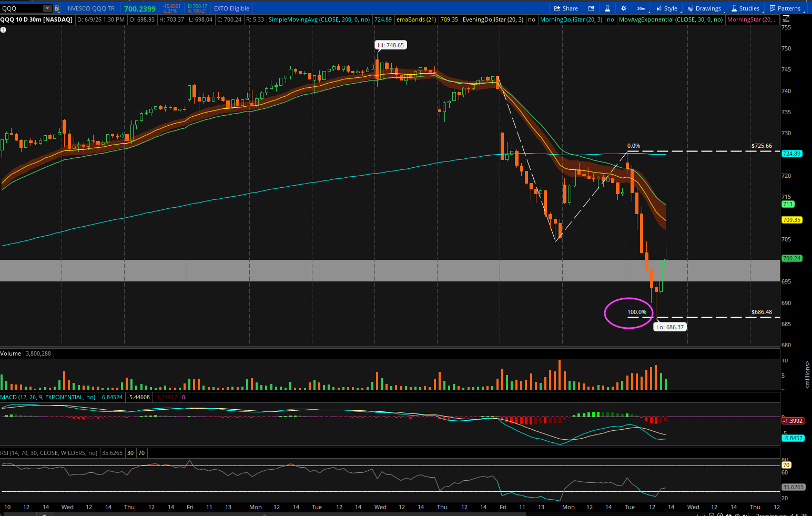The height and width of the screenshot is (516, 812).
Task: Click the last price 700.2399
Action: 140,9
